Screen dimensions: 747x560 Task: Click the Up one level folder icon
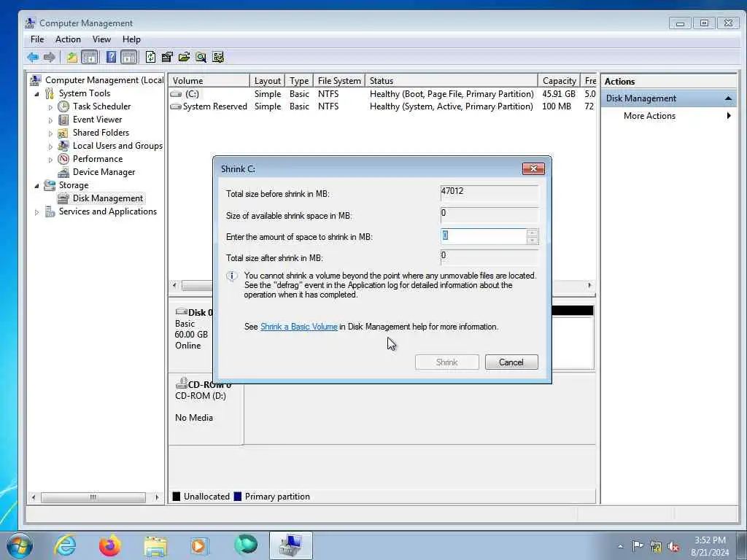coord(71,58)
